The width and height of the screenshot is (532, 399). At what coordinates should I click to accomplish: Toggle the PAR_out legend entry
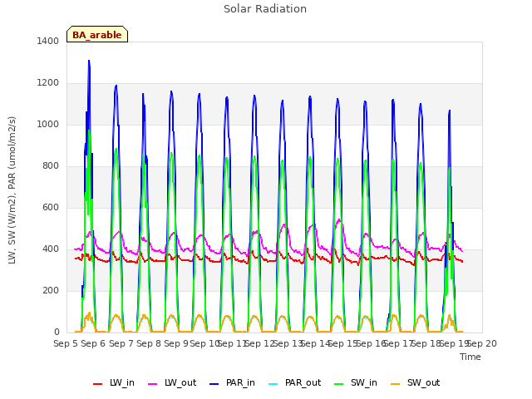294,383
